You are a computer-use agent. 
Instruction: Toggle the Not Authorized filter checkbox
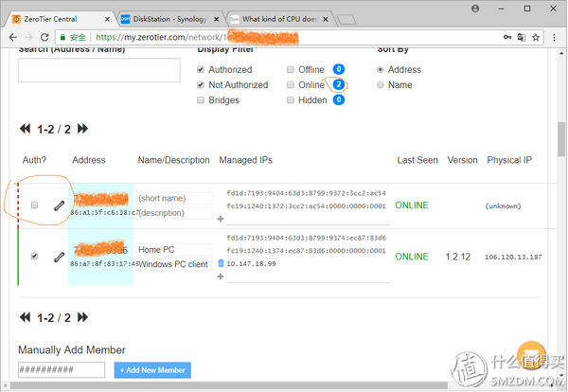tap(201, 85)
